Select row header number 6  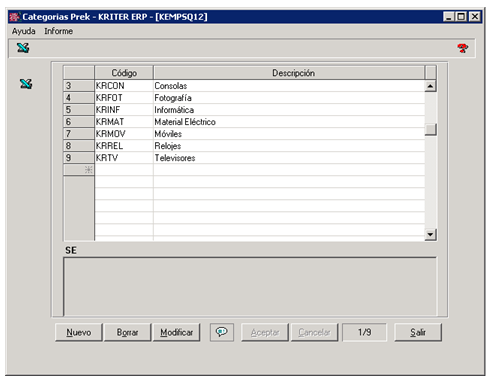(x=79, y=122)
